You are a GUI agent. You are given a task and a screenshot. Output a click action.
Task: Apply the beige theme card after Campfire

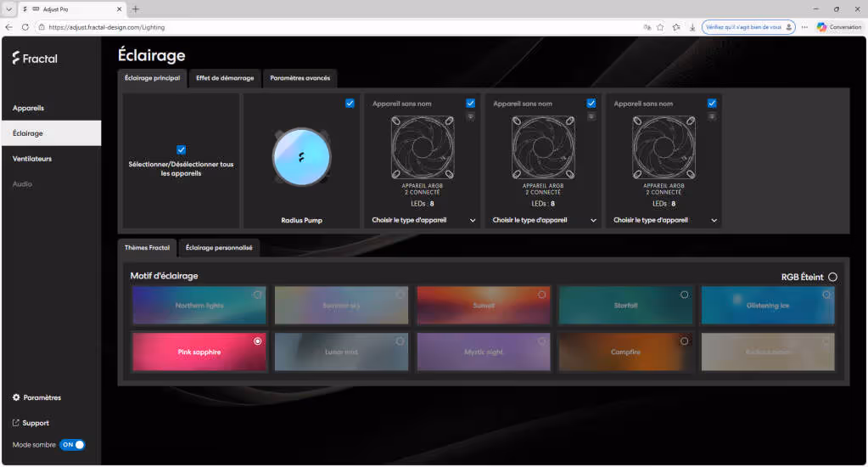point(768,352)
